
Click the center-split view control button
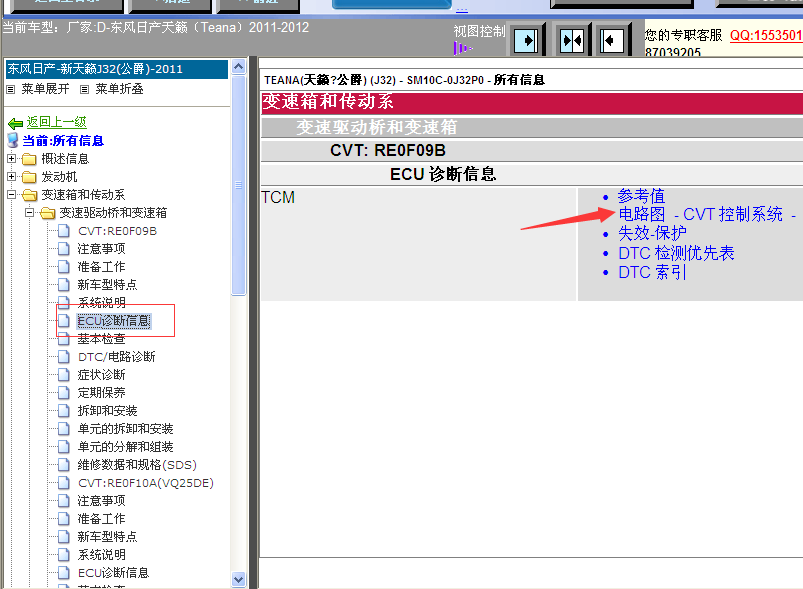pyautogui.click(x=572, y=40)
